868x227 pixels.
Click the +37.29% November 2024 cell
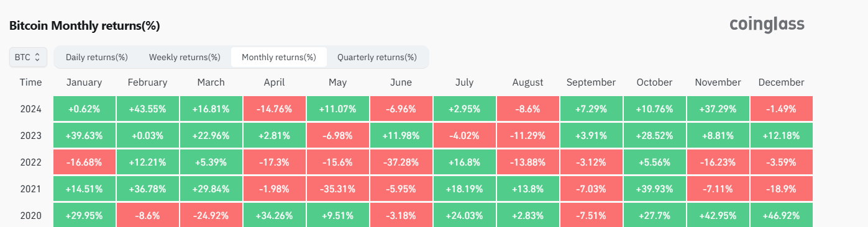pyautogui.click(x=718, y=109)
